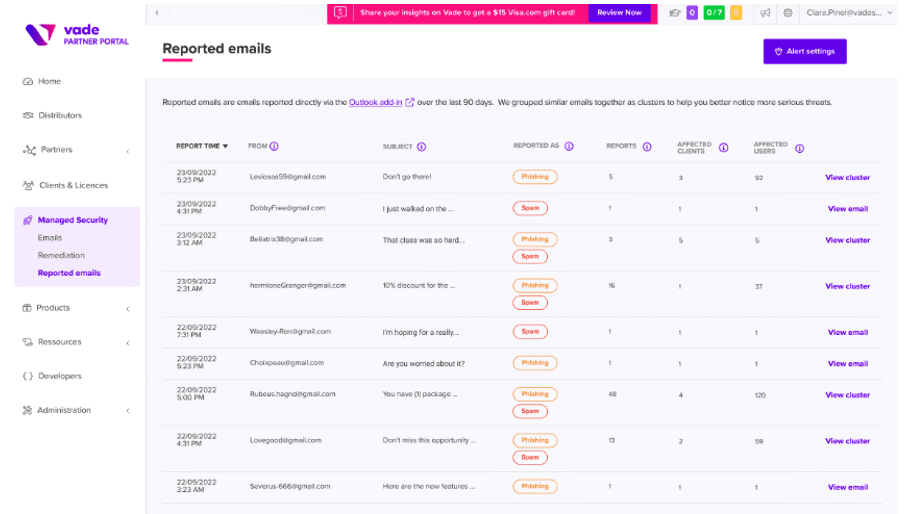Click the info icon beside From

(274, 146)
